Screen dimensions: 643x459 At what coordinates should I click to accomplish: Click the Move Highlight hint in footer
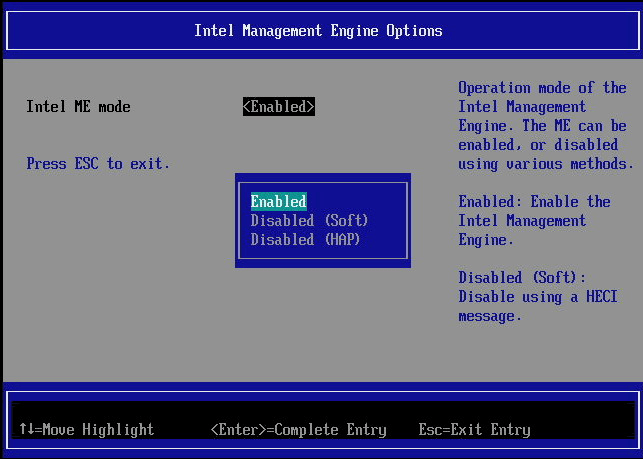tap(98, 430)
